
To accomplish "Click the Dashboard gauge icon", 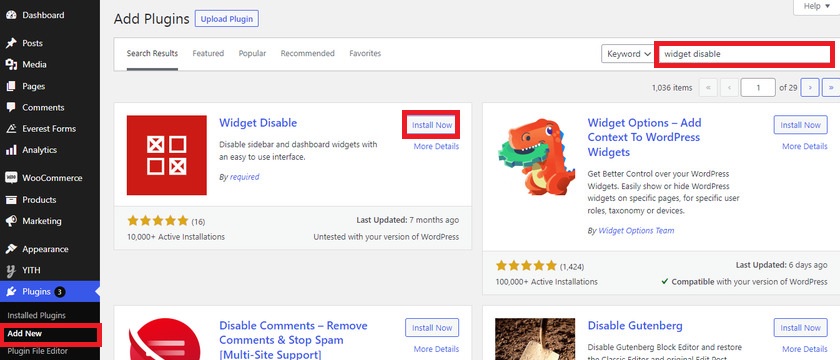I will [x=11, y=16].
